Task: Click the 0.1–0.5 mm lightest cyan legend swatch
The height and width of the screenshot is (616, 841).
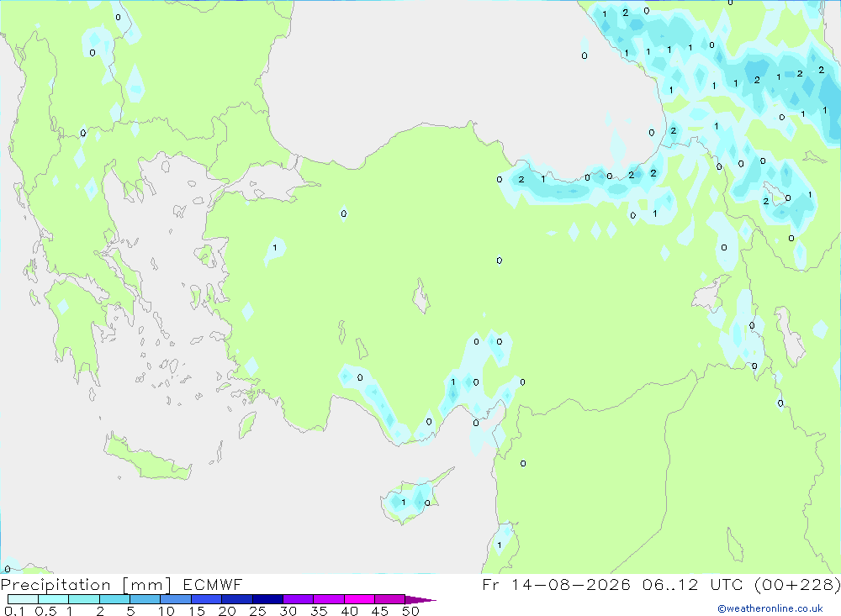Action: tap(23, 599)
